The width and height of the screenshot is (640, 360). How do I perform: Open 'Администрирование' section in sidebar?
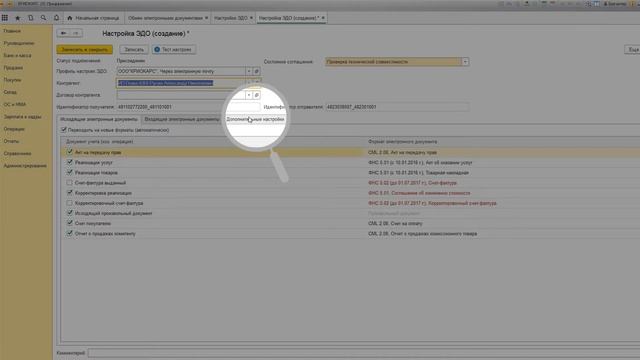point(25,166)
